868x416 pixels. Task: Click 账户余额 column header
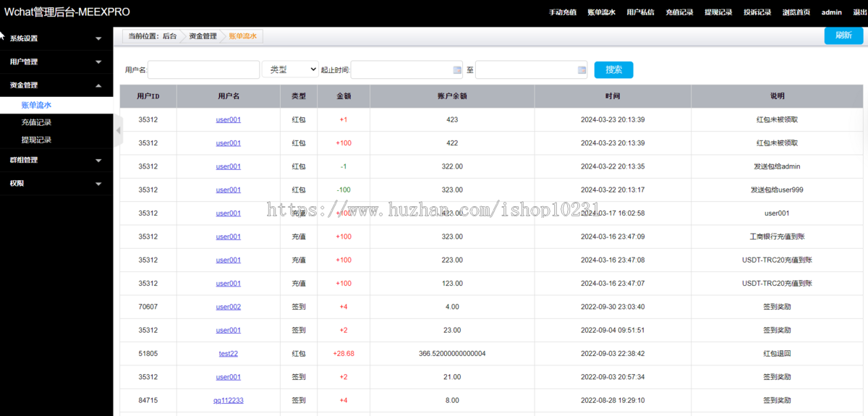pos(452,96)
